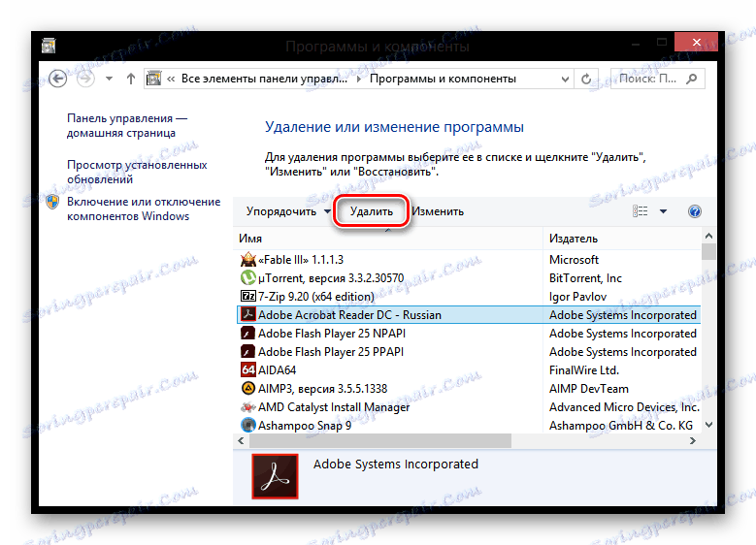Click the Adobe Acrobat Reader icon in list
Viewport: 756px width, 545px height.
247,314
